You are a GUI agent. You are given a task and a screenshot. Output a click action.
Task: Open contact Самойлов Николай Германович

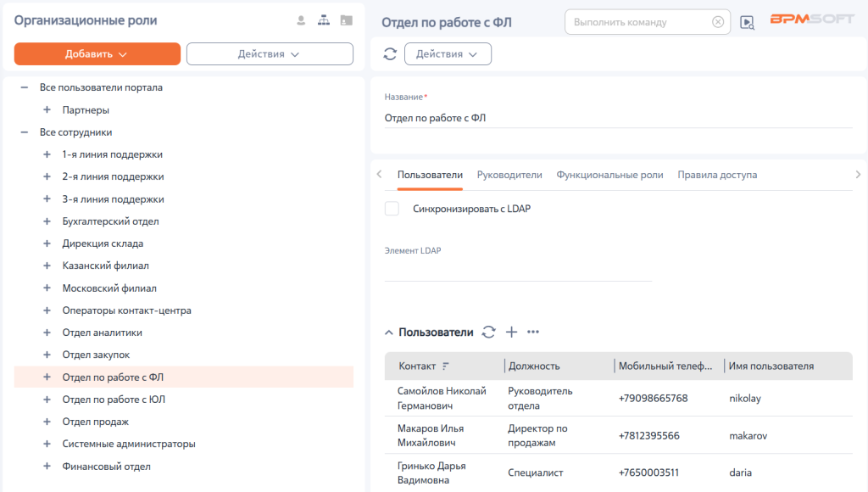point(442,399)
